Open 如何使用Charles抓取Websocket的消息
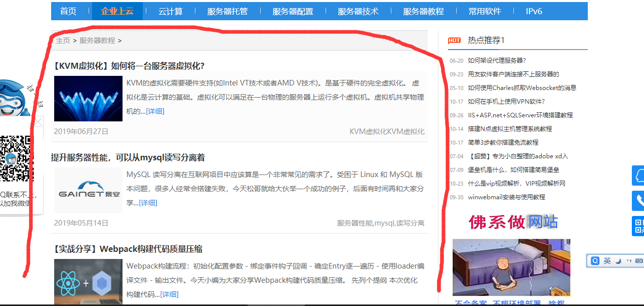Image resolution: width=644 pixels, height=306 pixels. 522,88
